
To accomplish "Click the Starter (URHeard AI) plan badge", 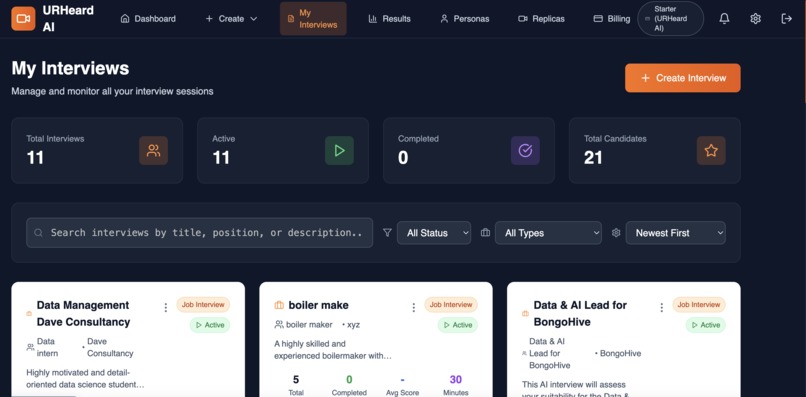I will (670, 19).
